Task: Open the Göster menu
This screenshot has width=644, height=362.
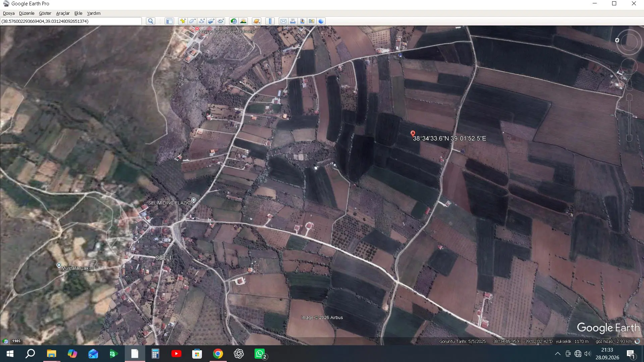Action: click(45, 13)
